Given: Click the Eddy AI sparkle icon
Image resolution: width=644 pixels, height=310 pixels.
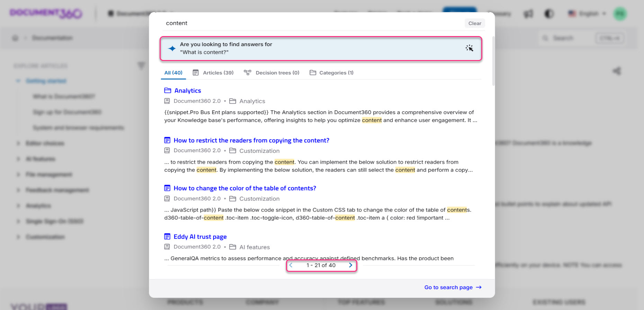Looking at the screenshot, I should [172, 49].
